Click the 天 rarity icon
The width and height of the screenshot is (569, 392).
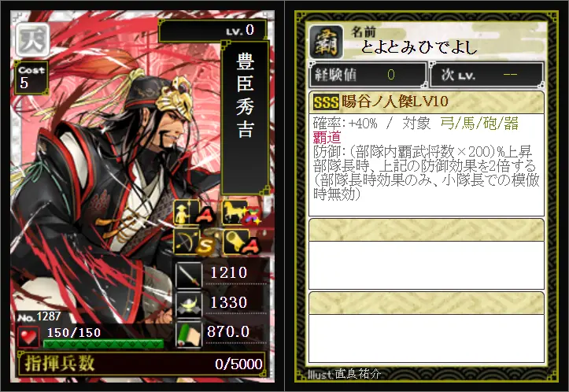pos(32,40)
